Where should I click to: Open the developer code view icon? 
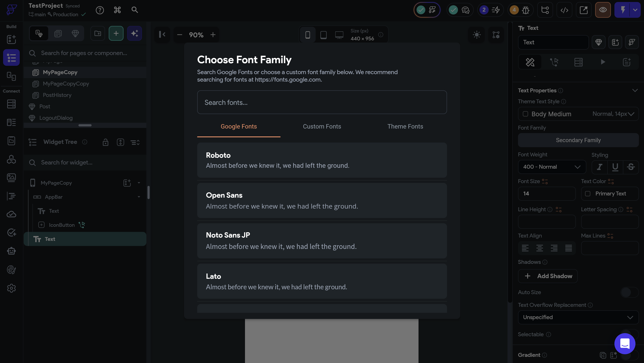564,10
